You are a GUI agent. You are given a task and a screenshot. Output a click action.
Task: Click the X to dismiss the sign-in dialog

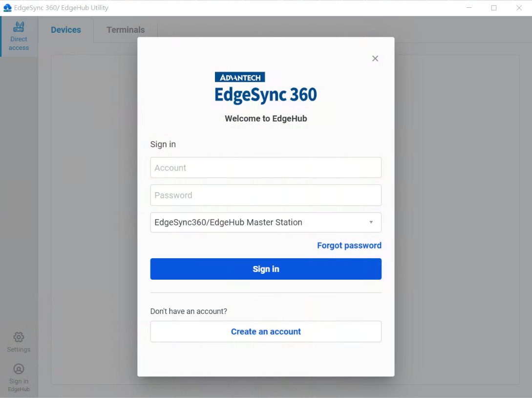[375, 58]
